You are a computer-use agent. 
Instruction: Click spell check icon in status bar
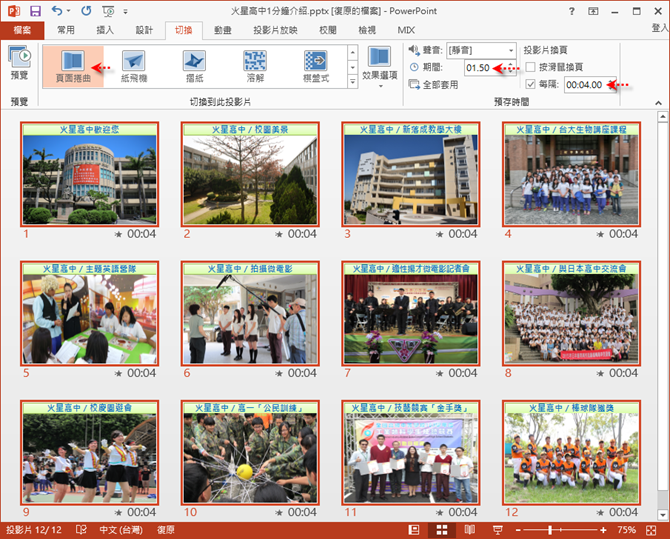coord(81,530)
